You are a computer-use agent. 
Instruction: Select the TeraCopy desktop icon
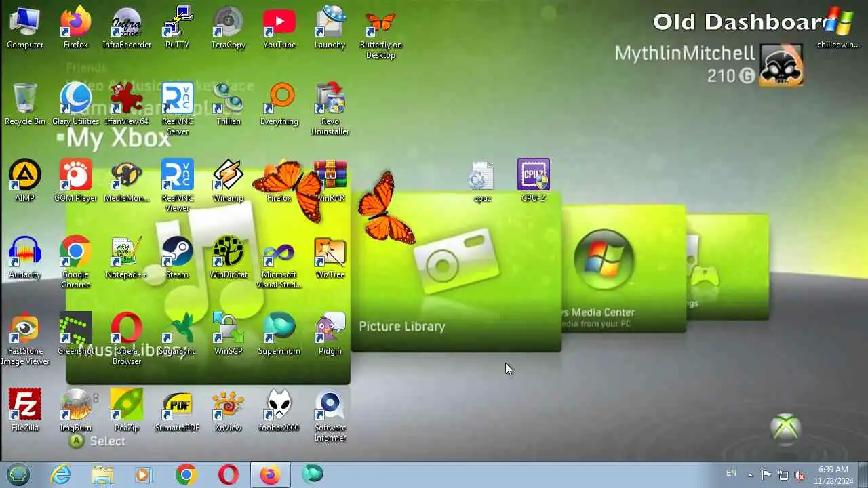228,28
